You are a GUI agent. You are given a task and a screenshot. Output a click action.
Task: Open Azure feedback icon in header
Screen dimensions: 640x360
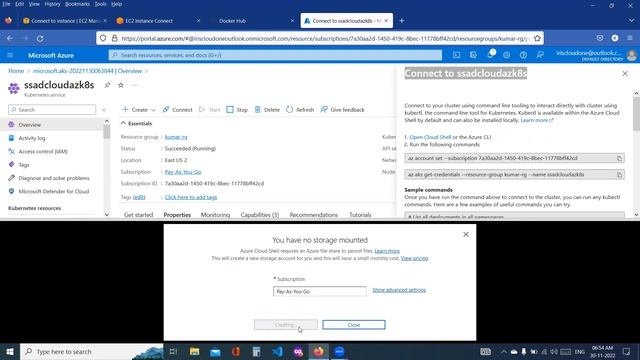pyautogui.click(x=540, y=55)
